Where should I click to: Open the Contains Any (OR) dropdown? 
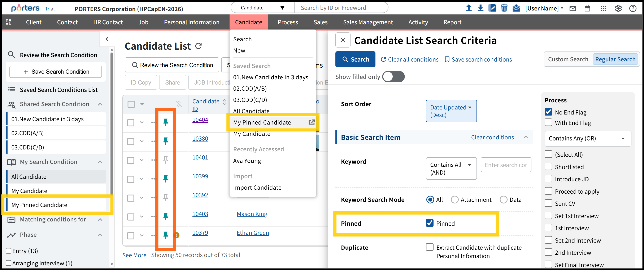pyautogui.click(x=587, y=139)
